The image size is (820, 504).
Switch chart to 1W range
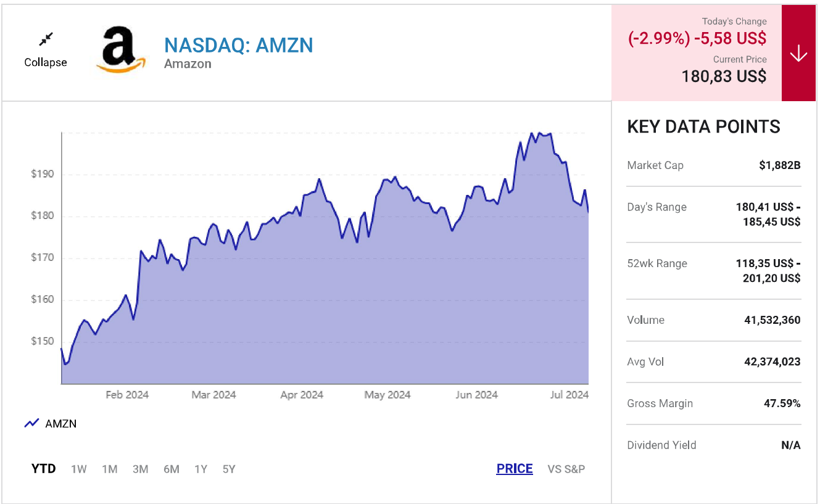pyautogui.click(x=79, y=469)
